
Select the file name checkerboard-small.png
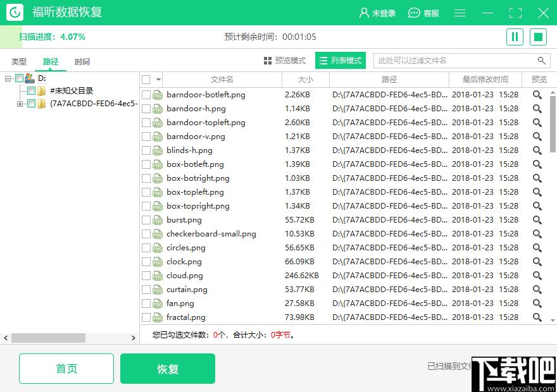pos(211,234)
